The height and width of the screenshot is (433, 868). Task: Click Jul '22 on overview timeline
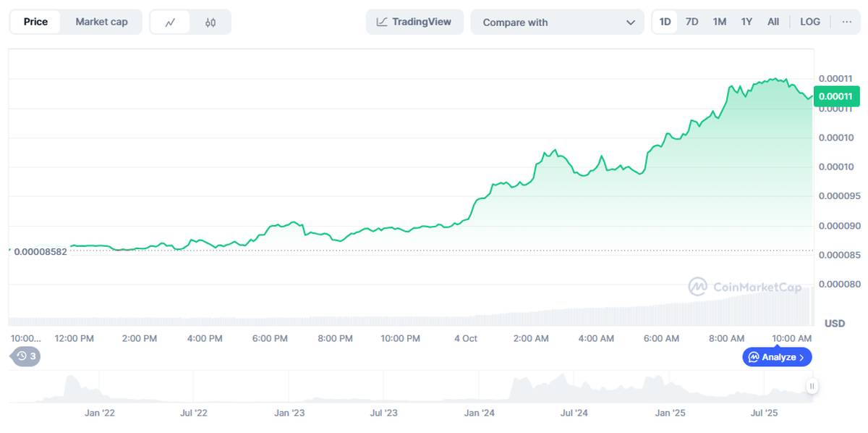coord(193,413)
